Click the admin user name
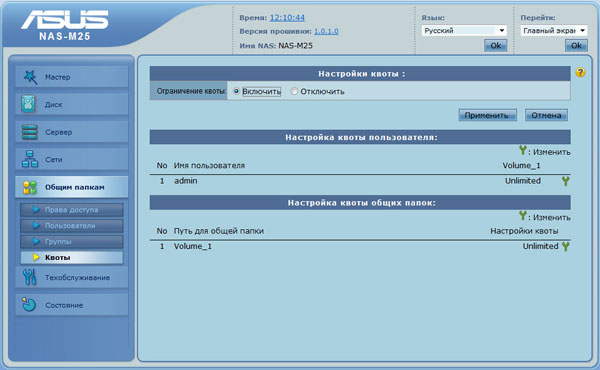The image size is (600, 370). point(186,181)
